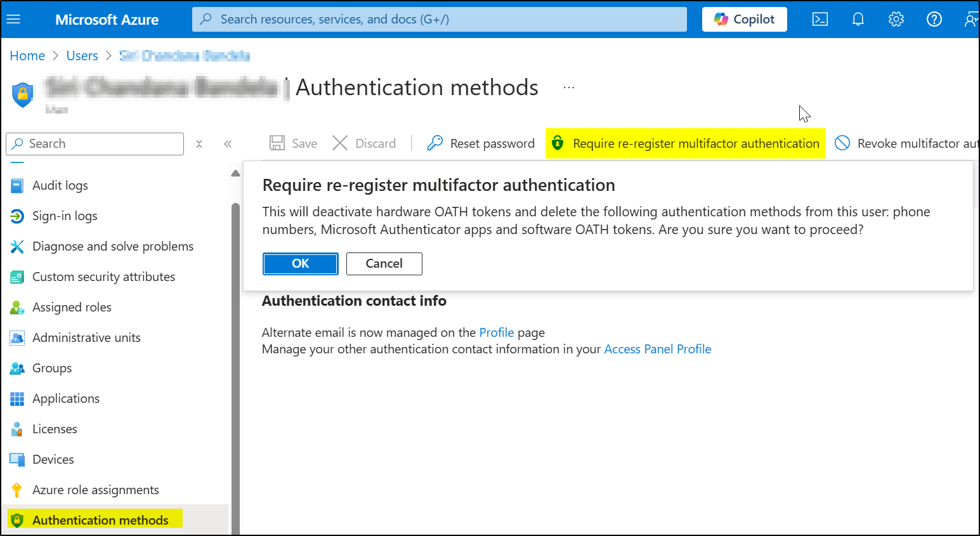The image size is (980, 536).
Task: Click the Revoke multifactor blocked-circle icon
Action: pos(842,143)
